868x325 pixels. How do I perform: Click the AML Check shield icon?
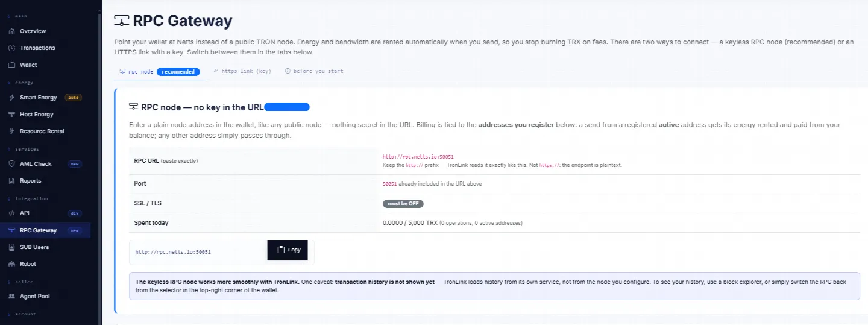(12, 164)
